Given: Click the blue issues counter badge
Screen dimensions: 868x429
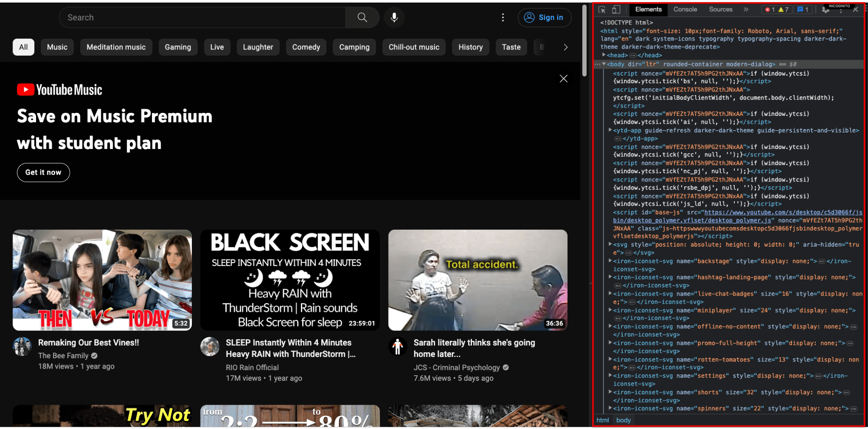Looking at the screenshot, I should [x=803, y=10].
